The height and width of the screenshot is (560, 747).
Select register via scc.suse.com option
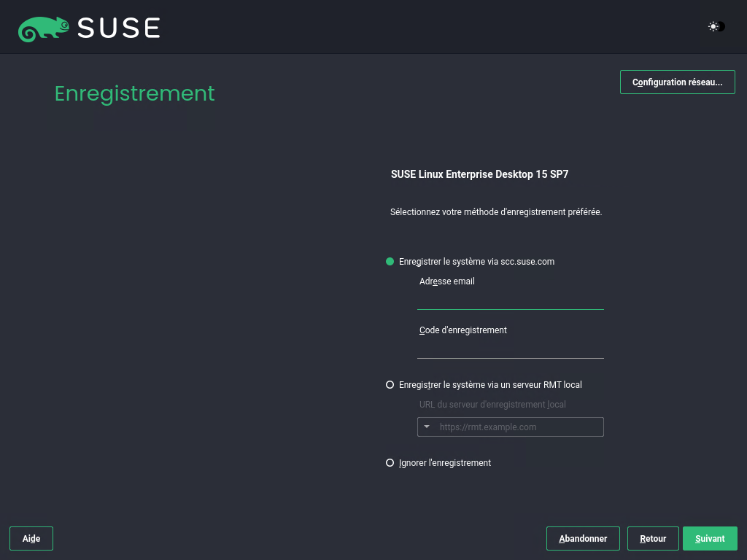390,262
